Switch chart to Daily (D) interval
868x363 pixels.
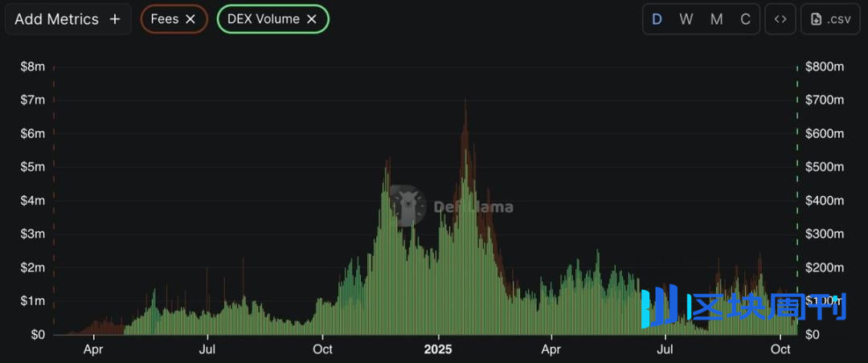(x=657, y=19)
